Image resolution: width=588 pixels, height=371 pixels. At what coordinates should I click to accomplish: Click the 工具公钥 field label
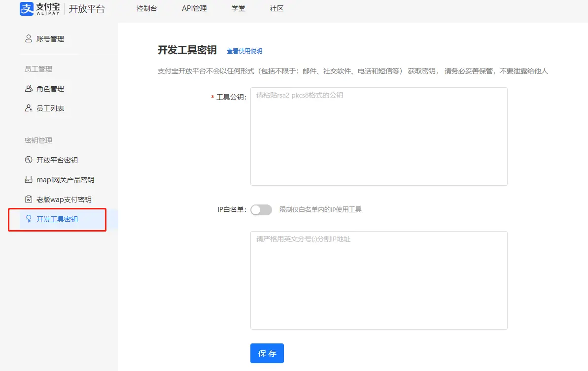pyautogui.click(x=231, y=97)
